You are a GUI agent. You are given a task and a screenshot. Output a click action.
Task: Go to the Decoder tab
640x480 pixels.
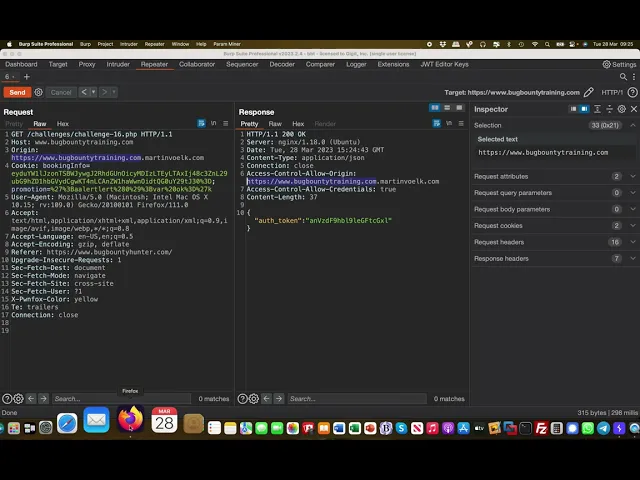[x=282, y=64]
